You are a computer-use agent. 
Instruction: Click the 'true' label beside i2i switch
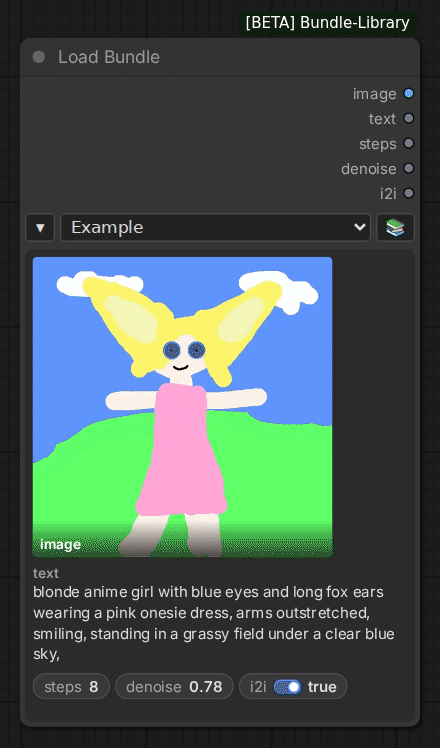(x=322, y=687)
